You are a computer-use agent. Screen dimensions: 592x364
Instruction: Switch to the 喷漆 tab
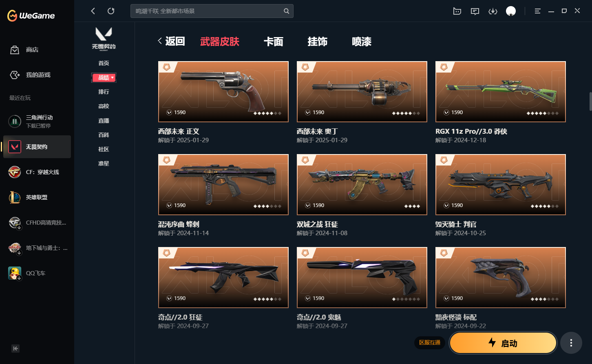coord(362,42)
